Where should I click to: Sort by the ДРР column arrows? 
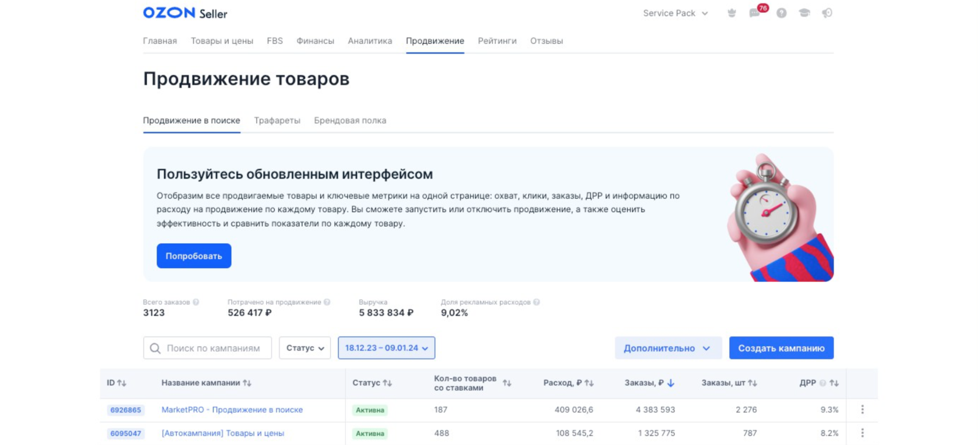pyautogui.click(x=834, y=383)
